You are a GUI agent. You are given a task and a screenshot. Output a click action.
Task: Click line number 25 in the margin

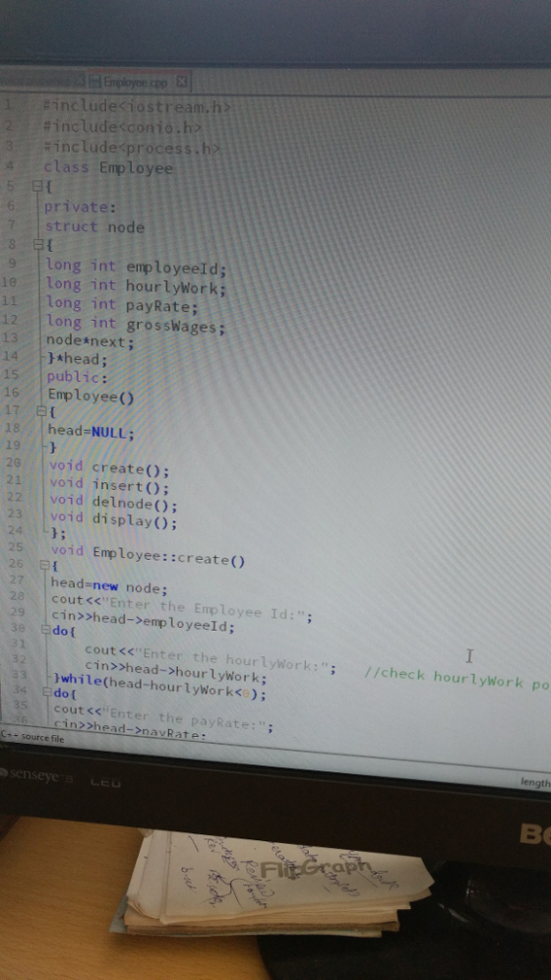pos(15,547)
